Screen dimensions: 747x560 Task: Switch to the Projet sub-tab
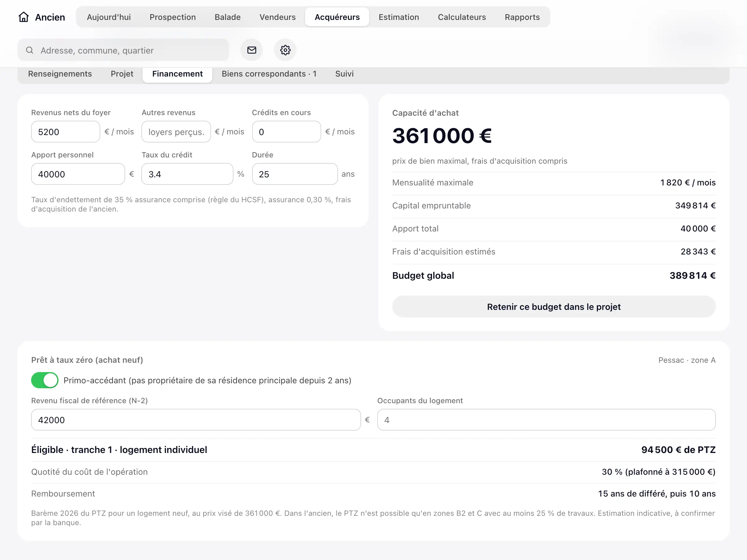(122, 74)
